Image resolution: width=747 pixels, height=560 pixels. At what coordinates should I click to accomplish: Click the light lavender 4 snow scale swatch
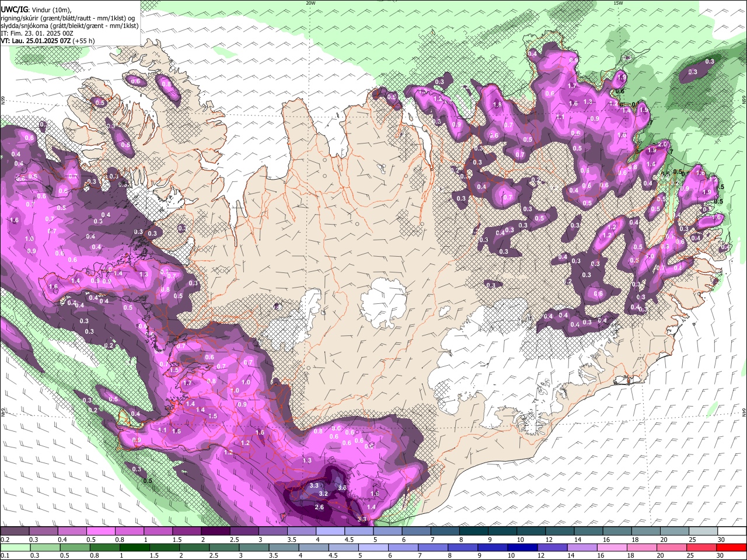point(330,531)
